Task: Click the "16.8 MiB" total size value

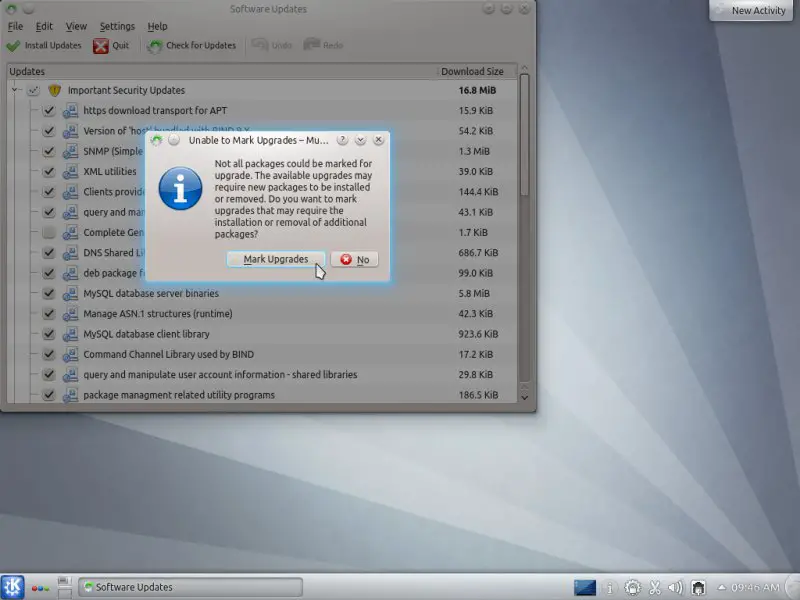Action: 477,90
